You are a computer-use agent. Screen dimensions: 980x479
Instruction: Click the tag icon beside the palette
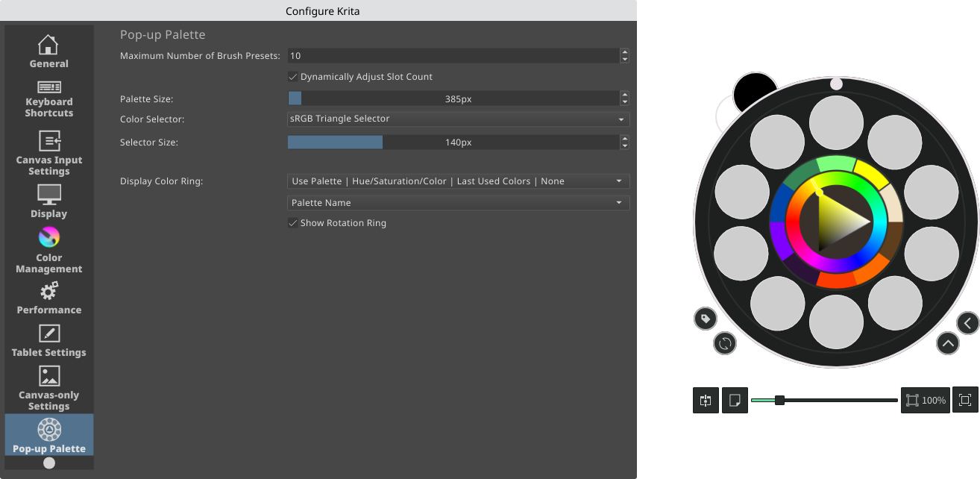[x=706, y=319]
